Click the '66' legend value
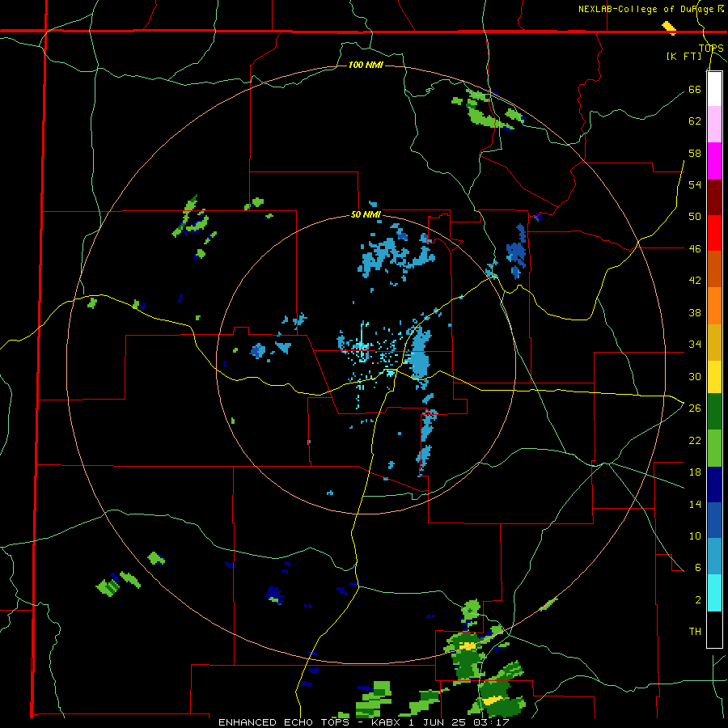Viewport: 728px width, 728px height. pos(695,89)
